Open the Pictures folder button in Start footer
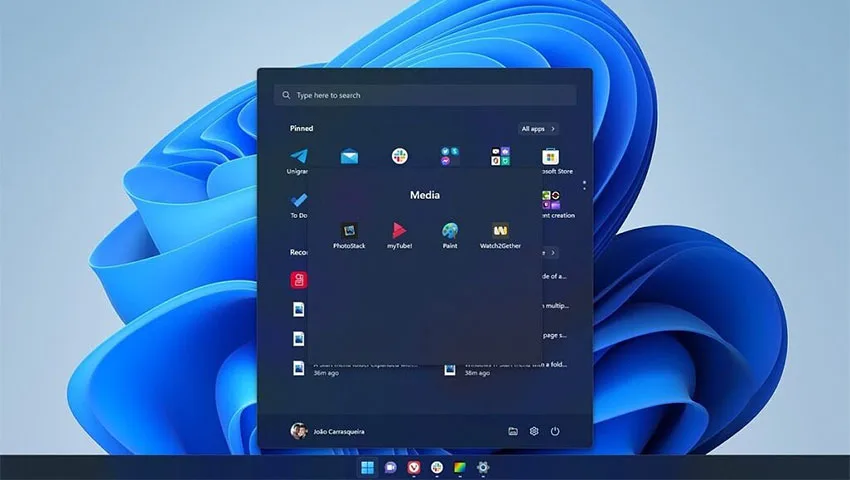The height and width of the screenshot is (480, 850). [x=513, y=431]
